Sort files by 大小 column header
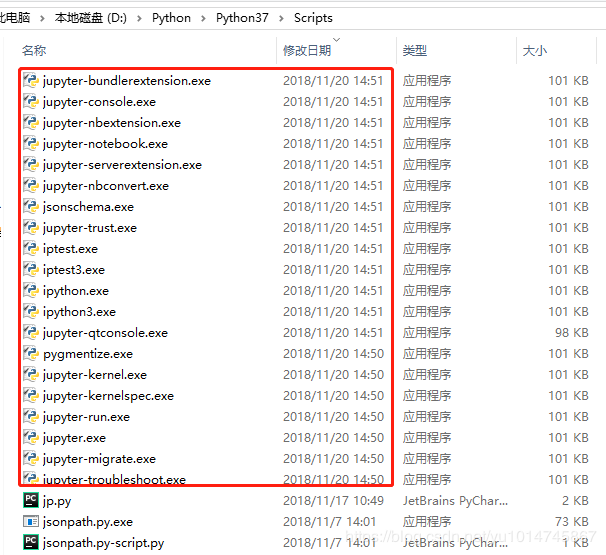This screenshot has height=555, width=606. click(x=535, y=50)
